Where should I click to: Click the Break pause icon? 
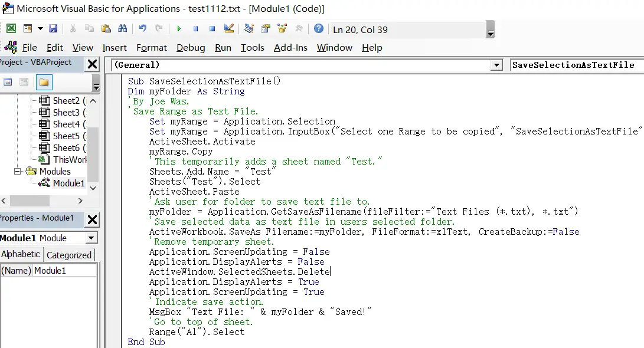[195, 28]
